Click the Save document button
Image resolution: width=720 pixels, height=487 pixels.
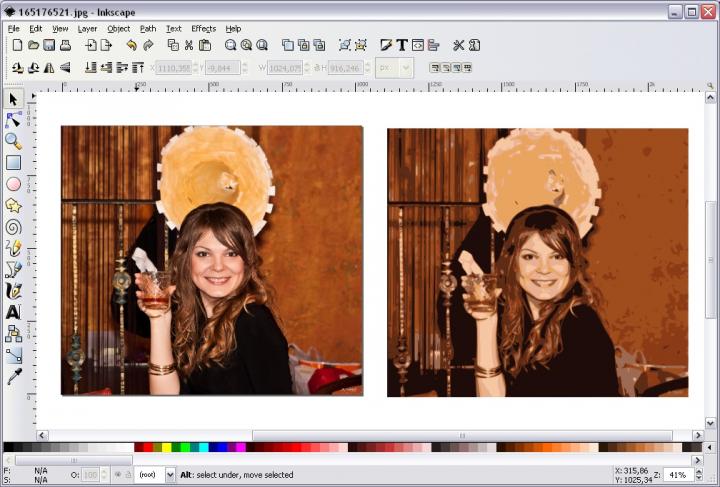pos(49,46)
